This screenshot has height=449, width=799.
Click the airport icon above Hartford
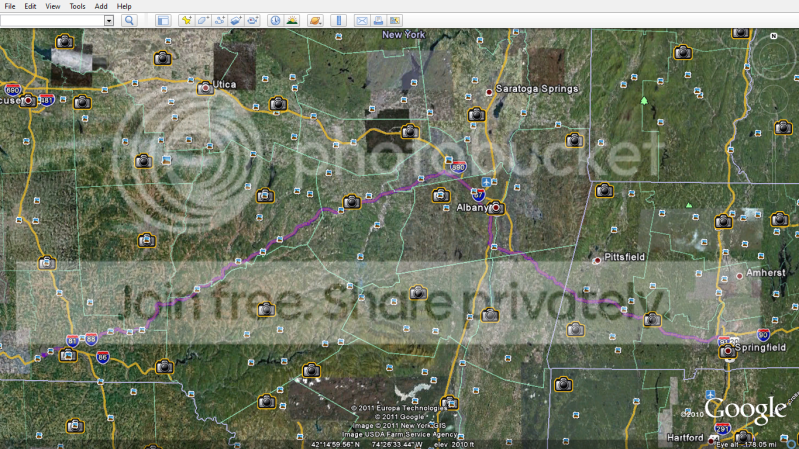711,394
